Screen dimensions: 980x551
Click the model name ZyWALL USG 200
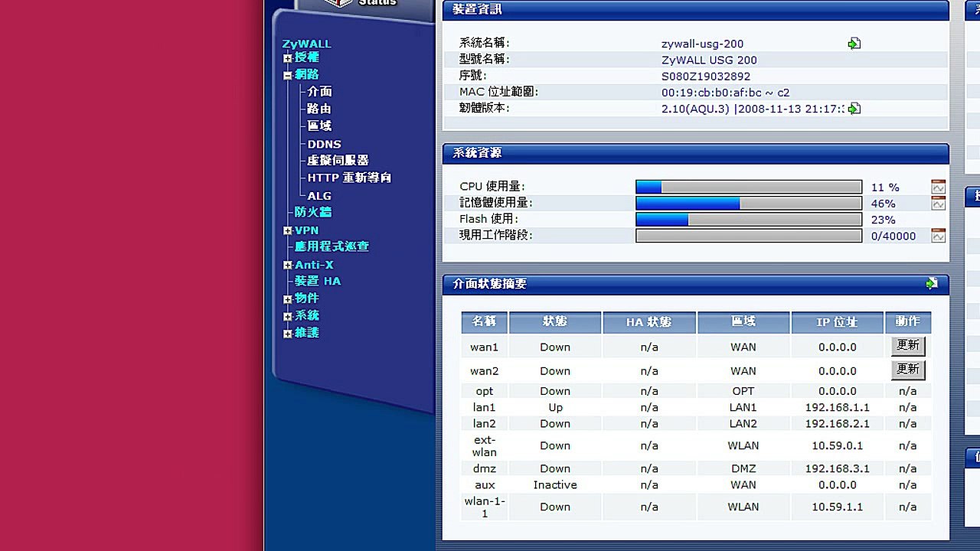click(x=709, y=60)
